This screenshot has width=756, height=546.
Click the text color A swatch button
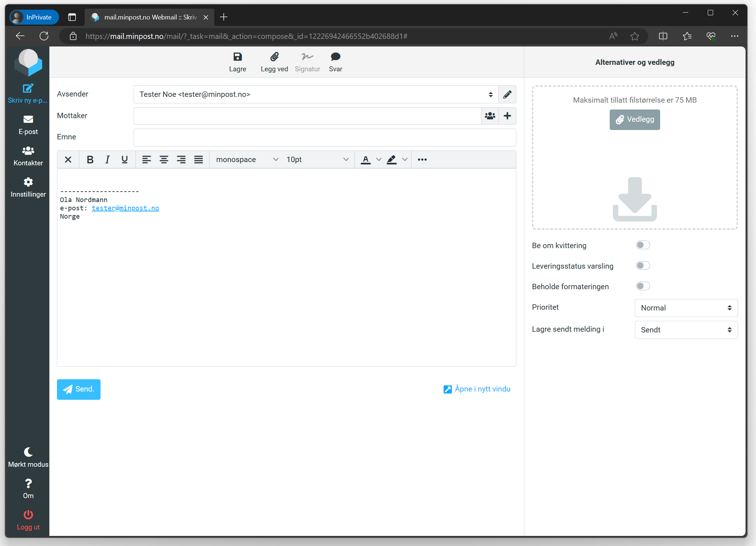point(365,160)
